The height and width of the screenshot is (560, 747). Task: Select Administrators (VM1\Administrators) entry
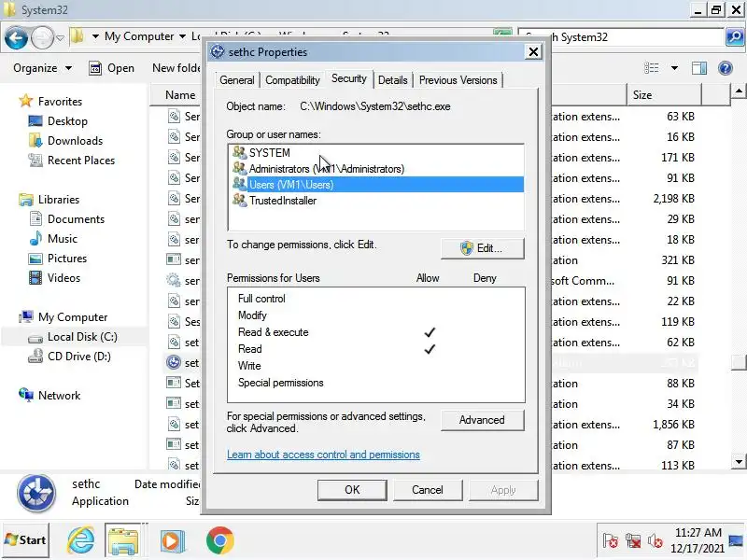(376, 169)
